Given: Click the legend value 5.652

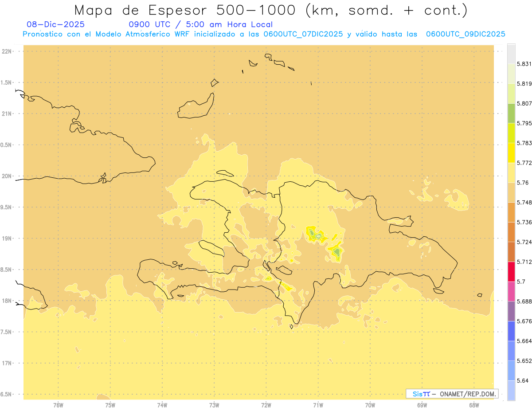Looking at the screenshot, I should 524,361.
